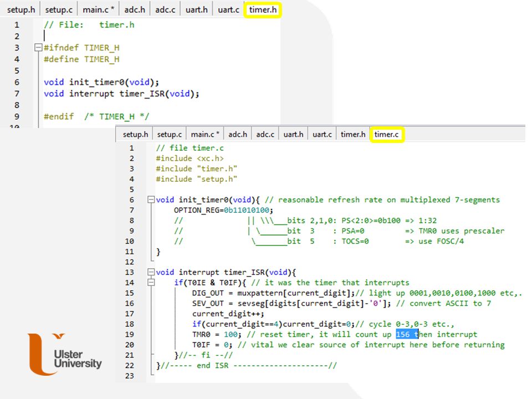
Task: Click 'void interrupt timer_ISR(void){' definition in timer.c
Action: (x=226, y=272)
